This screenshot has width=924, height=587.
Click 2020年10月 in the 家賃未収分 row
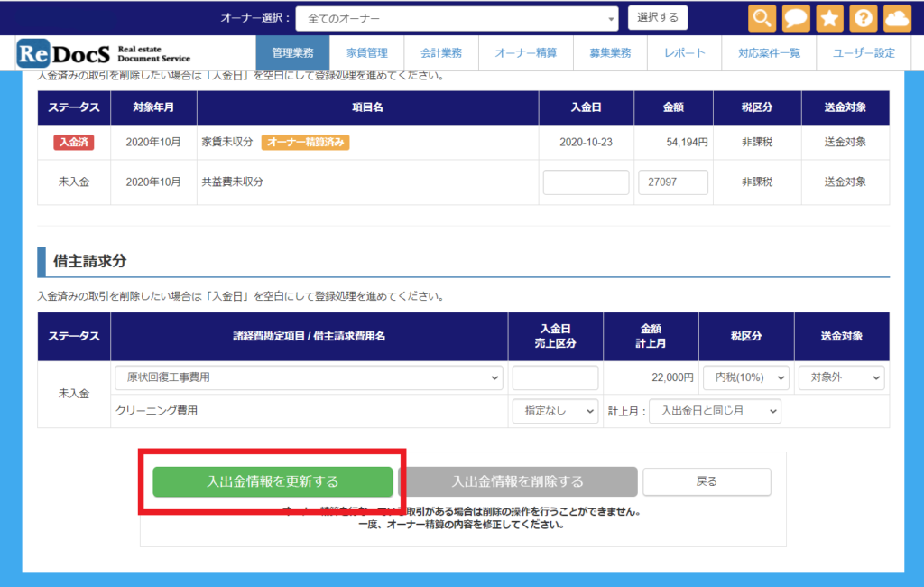153,142
